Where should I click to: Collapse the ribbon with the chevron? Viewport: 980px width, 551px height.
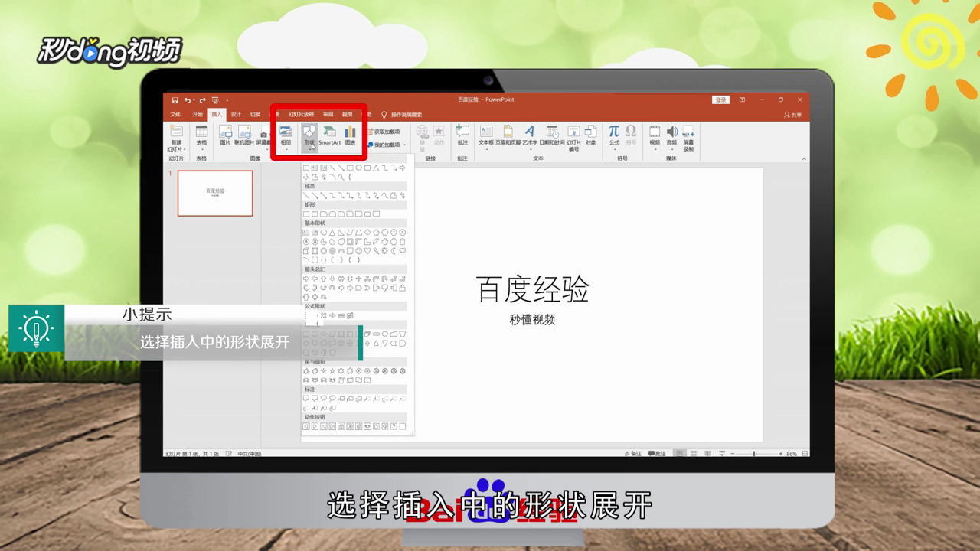click(804, 159)
